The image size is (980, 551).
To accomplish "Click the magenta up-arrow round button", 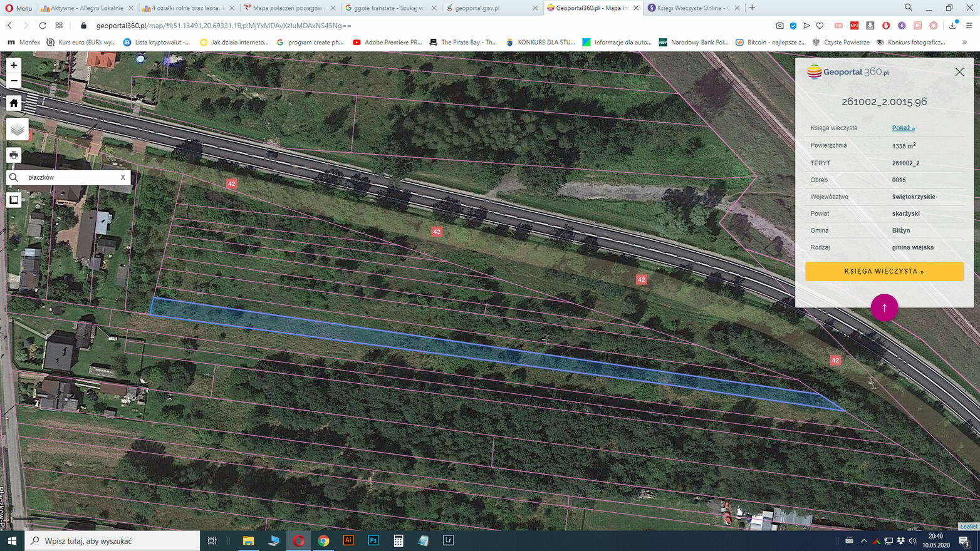I will coord(884,307).
